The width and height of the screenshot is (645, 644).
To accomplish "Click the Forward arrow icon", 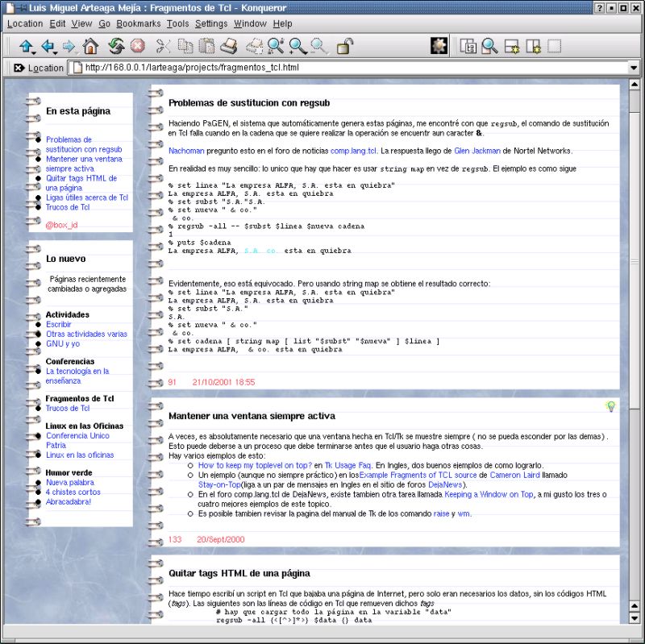I will tap(69, 46).
